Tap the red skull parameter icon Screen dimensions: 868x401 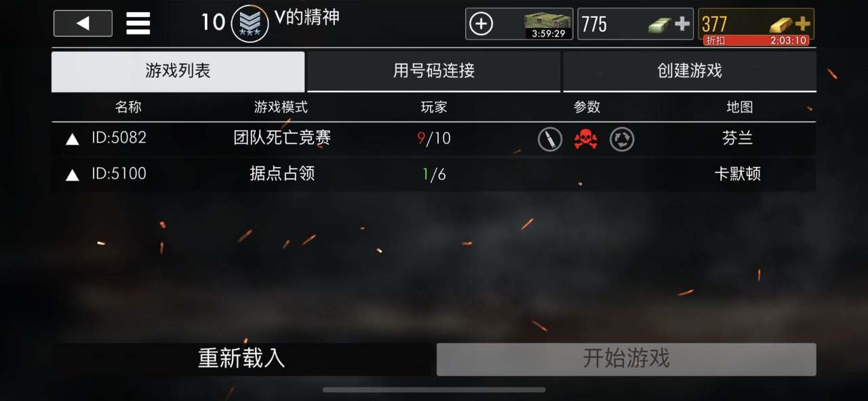(586, 139)
